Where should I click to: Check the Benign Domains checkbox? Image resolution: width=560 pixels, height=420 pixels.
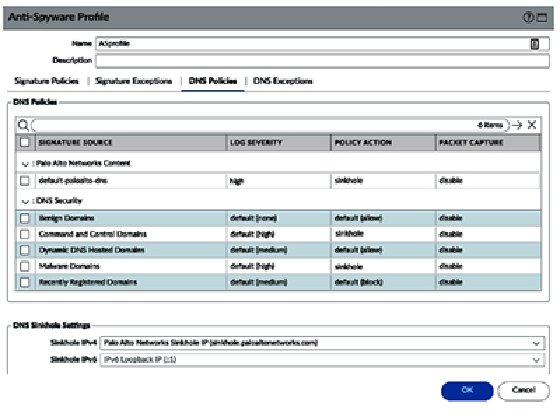click(25, 218)
